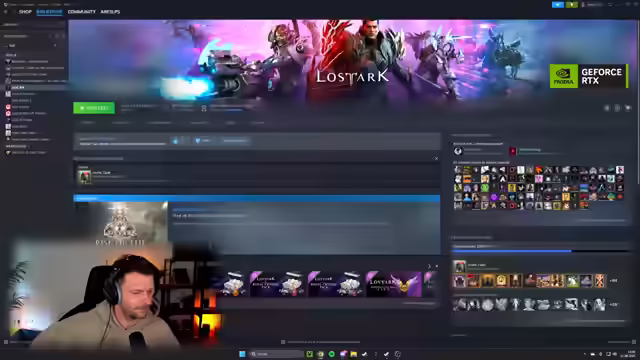Click the achievements progress bar
The width and height of the screenshot is (640, 360).
[x=542, y=251]
